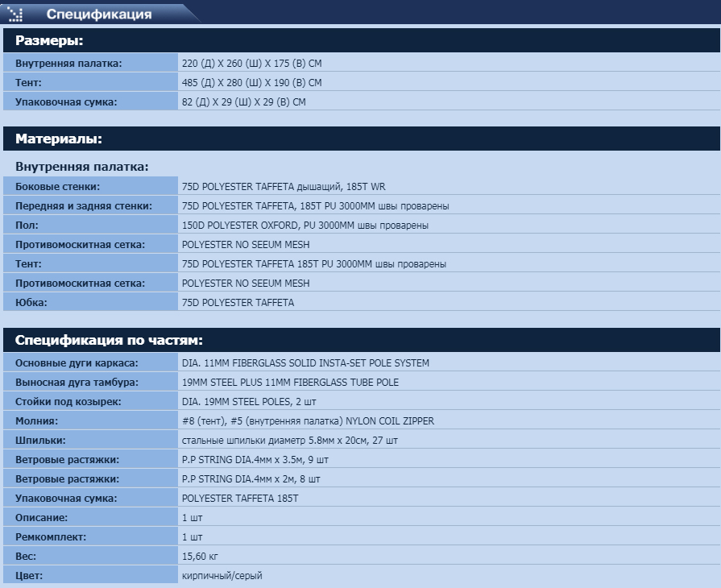Click the Юбка label
721x588 pixels.
point(31,303)
